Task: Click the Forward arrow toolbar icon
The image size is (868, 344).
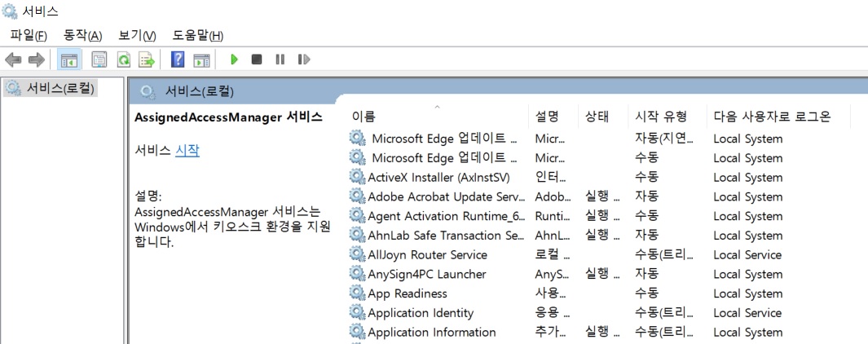Action: [37, 60]
